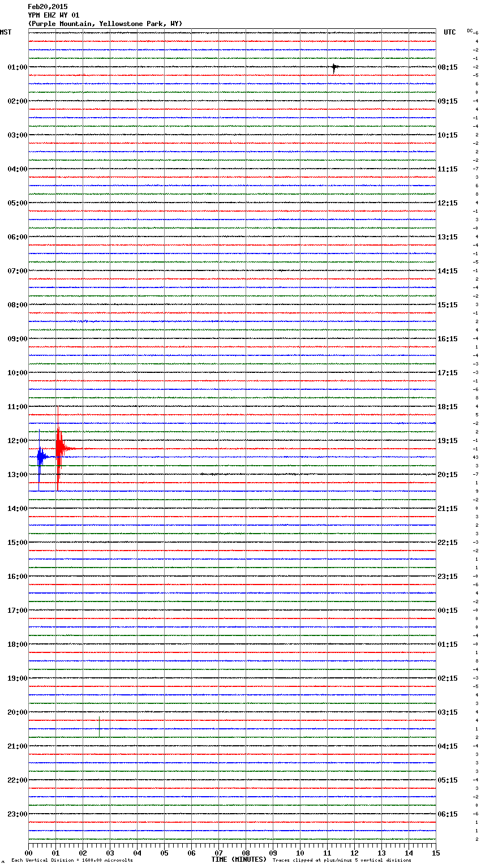481x868 pixels.
Task: Click minute 15 on the time axis
Action: click(x=436, y=852)
